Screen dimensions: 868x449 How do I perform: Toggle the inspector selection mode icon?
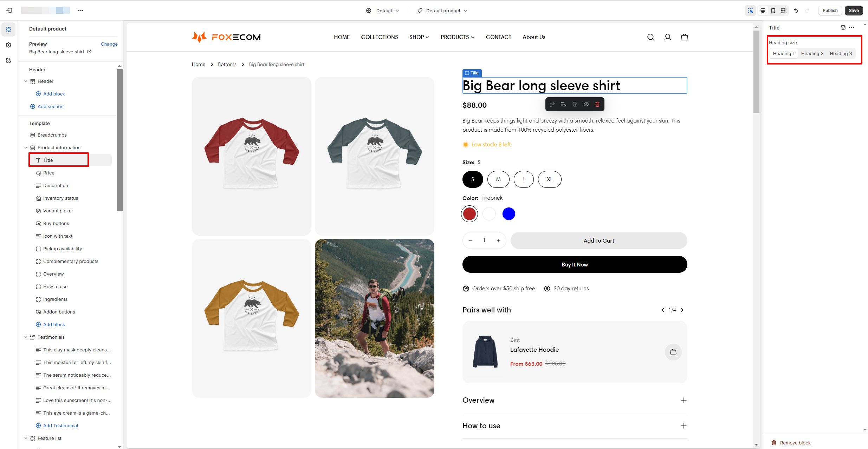pos(750,11)
